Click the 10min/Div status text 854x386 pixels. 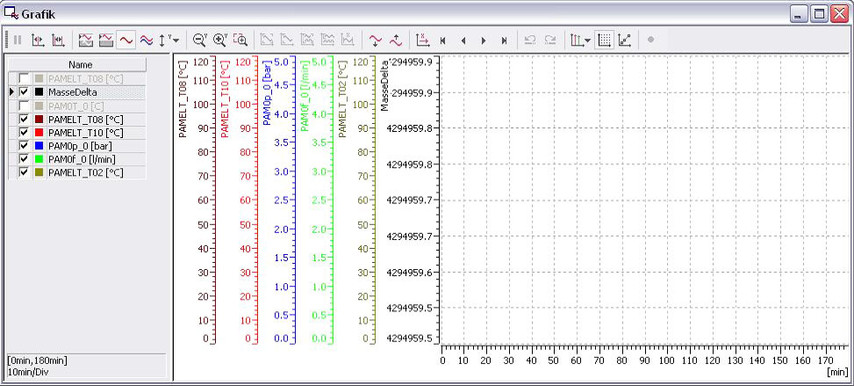click(27, 371)
